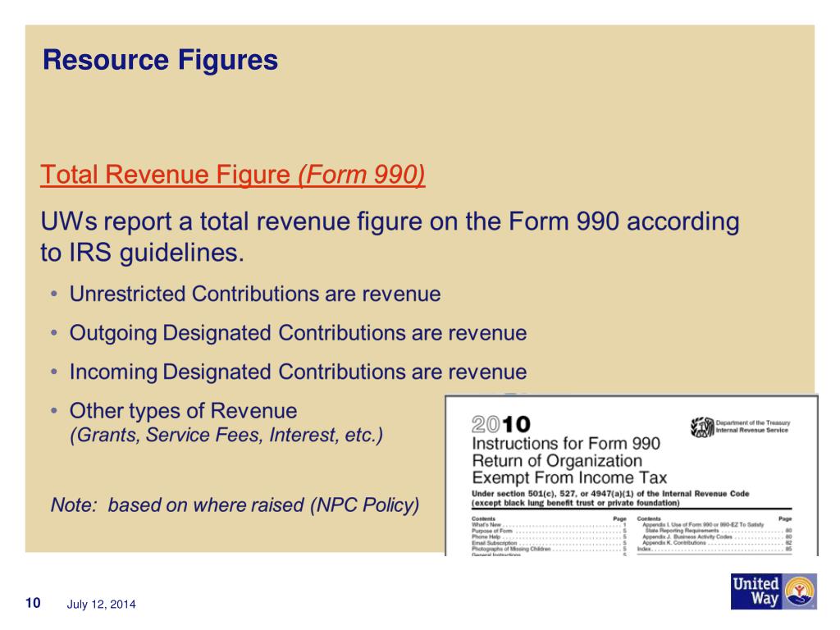Image resolution: width=840 pixels, height=630 pixels.
Task: Select the Outgoing Designated Contributions bullet
Action: tap(298, 333)
